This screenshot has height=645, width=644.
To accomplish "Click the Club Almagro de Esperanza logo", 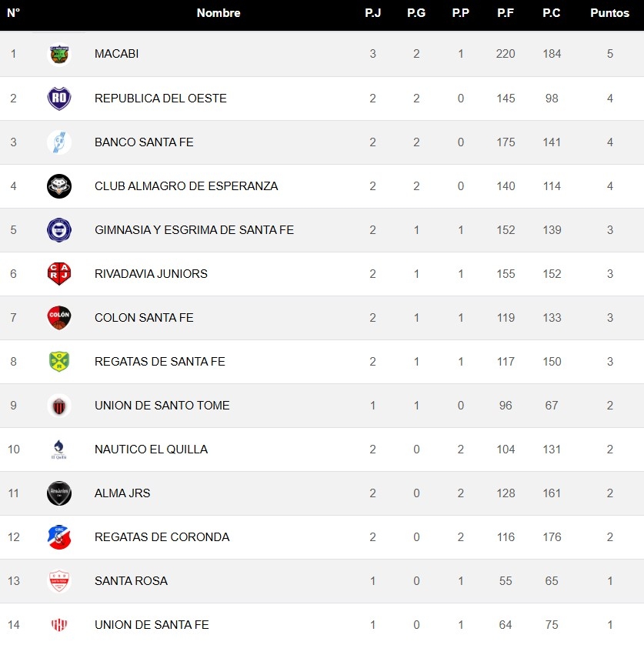I will [59, 186].
